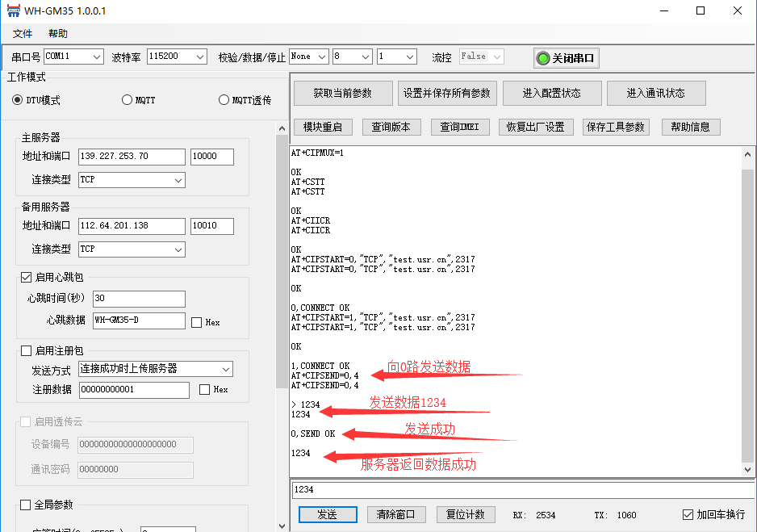Click the 获取当前参数 button

pos(343,93)
